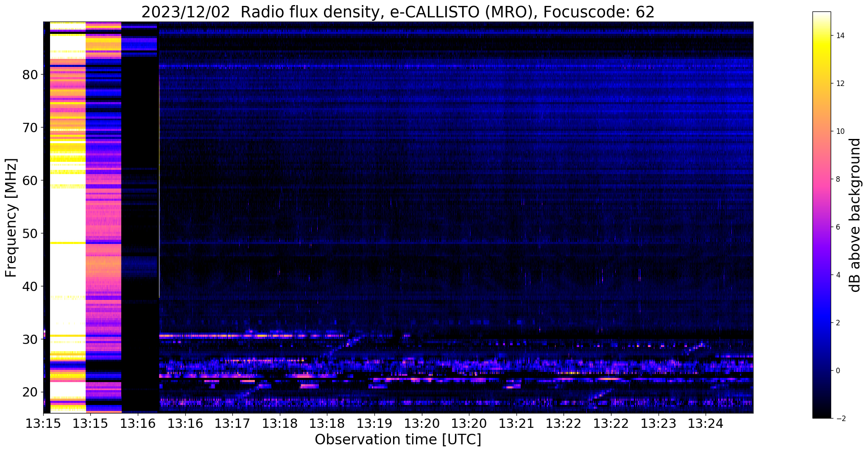Click the colorbar tick label 8
This screenshot has width=868, height=452.
click(837, 179)
